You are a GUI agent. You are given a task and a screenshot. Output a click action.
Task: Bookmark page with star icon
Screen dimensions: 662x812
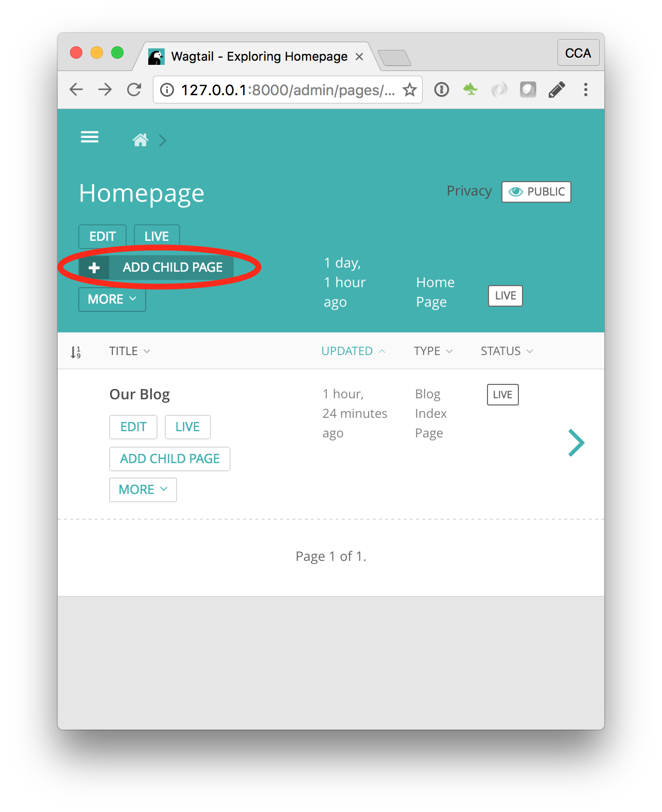409,90
